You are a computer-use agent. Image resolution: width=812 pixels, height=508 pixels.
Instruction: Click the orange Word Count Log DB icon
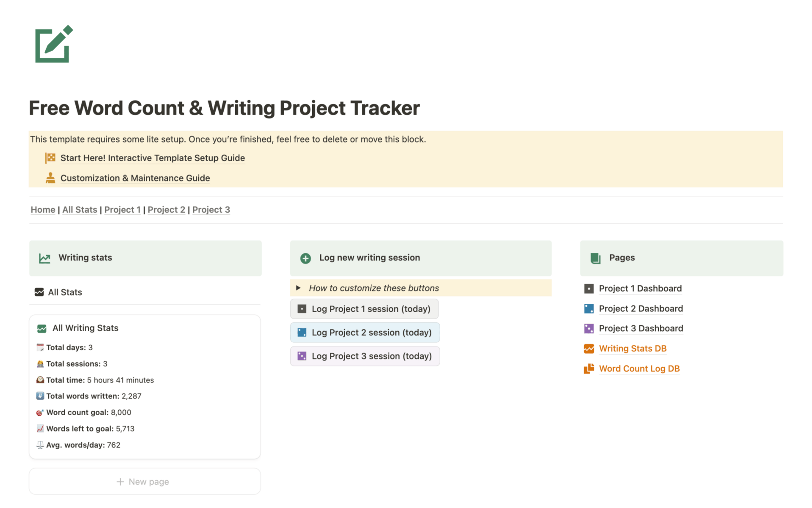[x=589, y=369]
